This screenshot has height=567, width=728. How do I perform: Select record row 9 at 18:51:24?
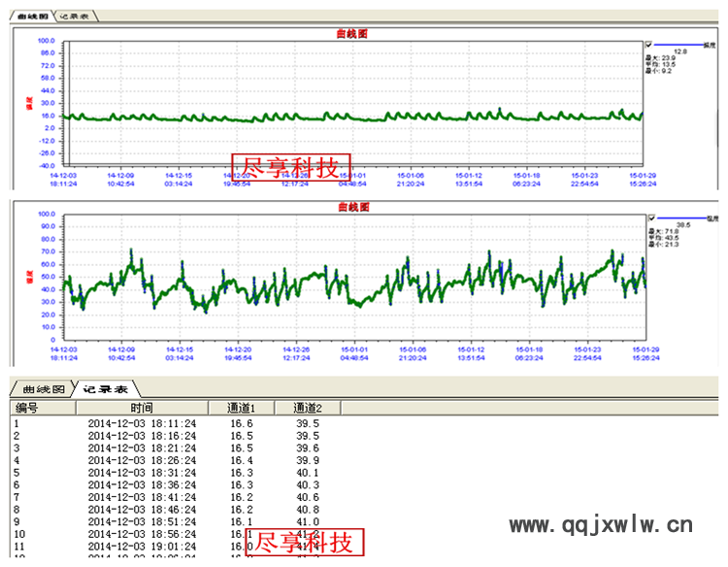142,521
